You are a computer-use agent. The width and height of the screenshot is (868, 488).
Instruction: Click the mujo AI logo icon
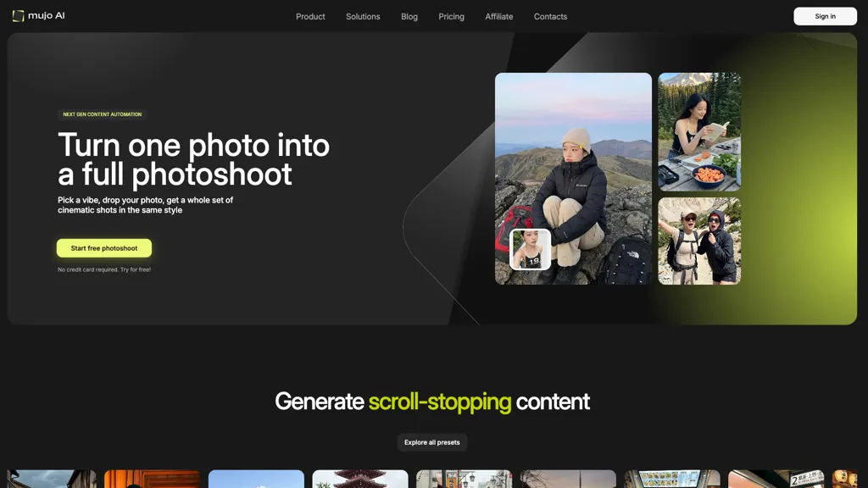pos(19,16)
